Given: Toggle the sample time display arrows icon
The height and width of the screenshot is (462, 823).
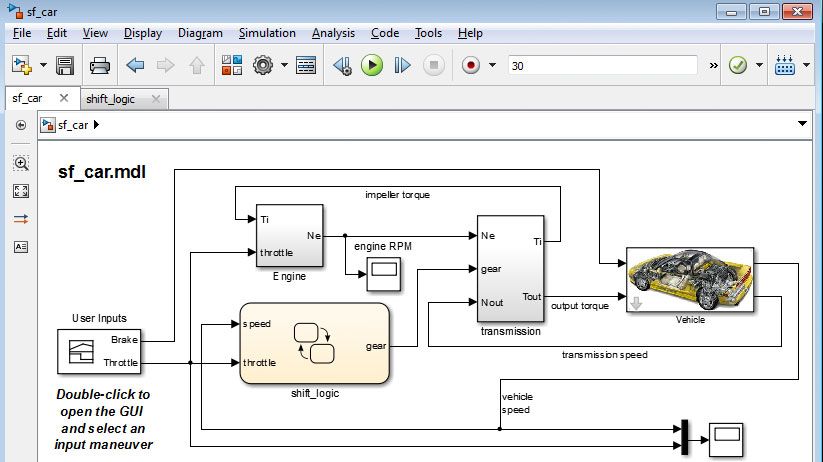Looking at the screenshot, I should point(21,219).
